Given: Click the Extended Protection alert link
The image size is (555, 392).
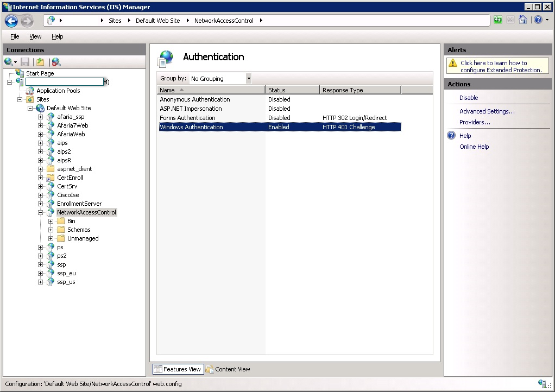Looking at the screenshot, I should click(501, 67).
